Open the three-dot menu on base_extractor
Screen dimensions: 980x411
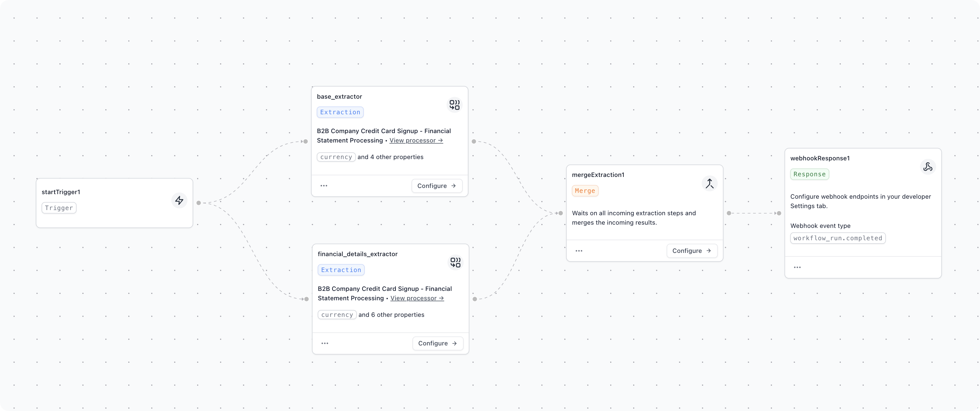tap(324, 186)
